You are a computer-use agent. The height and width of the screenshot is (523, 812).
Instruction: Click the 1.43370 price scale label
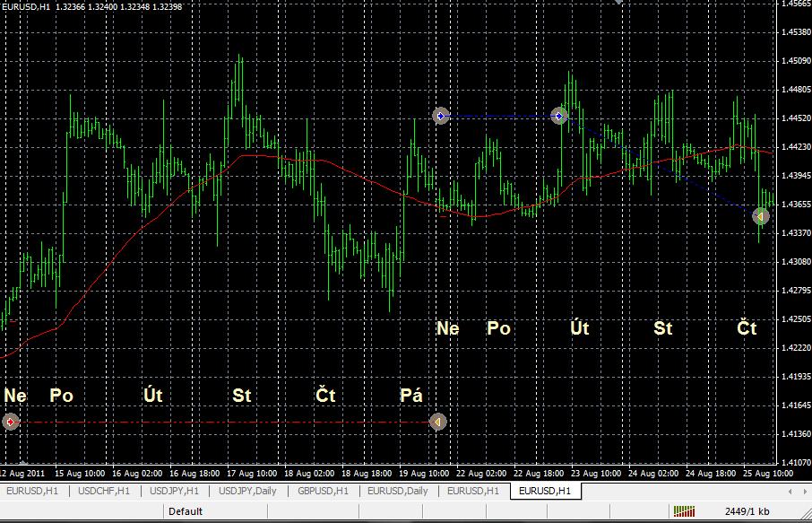pyautogui.click(x=796, y=232)
